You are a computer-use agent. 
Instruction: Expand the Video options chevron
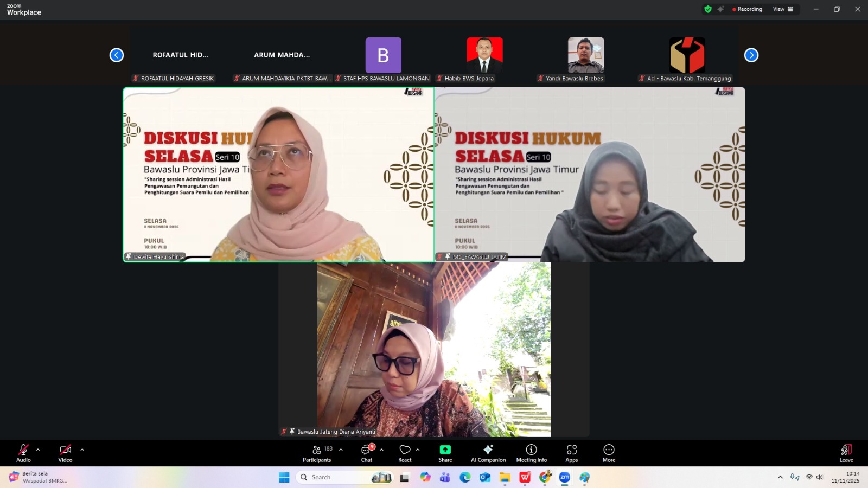82,450
